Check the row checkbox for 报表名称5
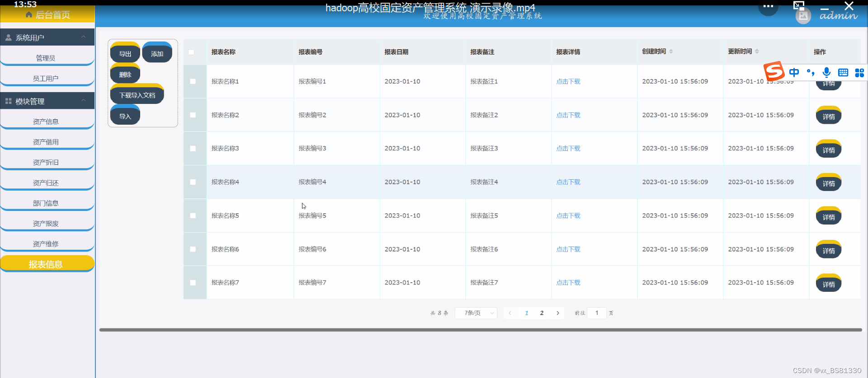The height and width of the screenshot is (378, 868). click(x=193, y=216)
